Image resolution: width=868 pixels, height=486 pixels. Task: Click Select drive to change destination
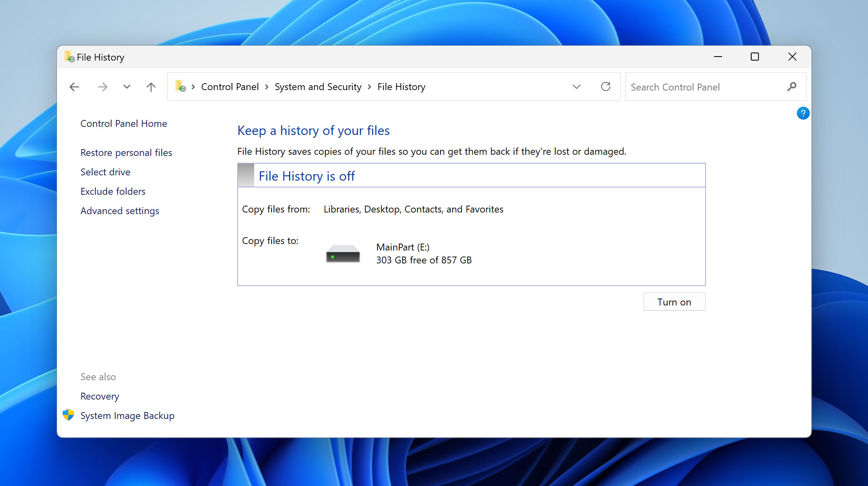coord(105,171)
